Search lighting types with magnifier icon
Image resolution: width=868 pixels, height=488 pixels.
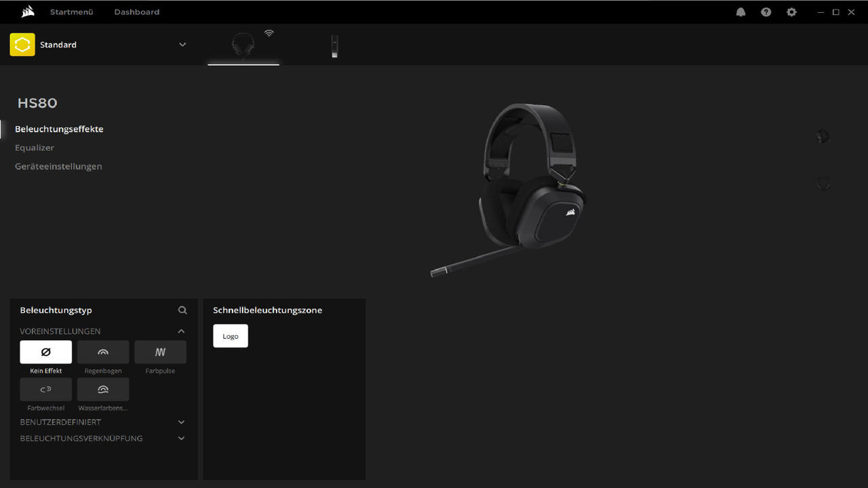click(x=182, y=310)
